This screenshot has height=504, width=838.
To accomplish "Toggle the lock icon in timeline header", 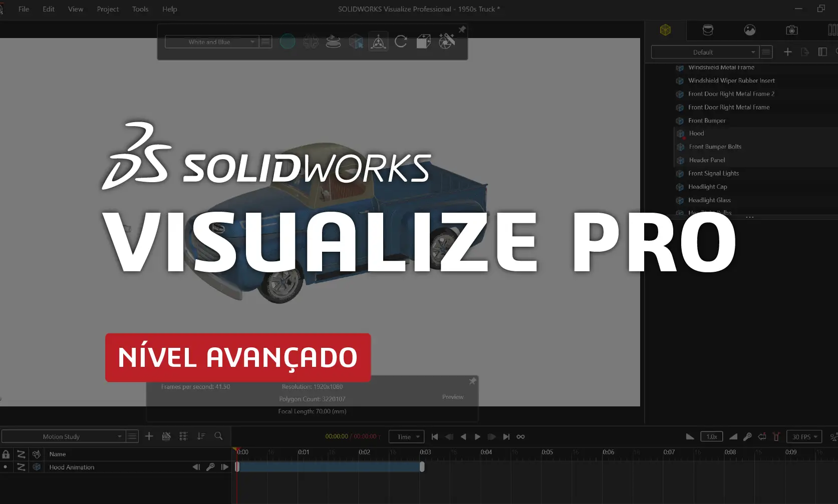I will pos(6,454).
